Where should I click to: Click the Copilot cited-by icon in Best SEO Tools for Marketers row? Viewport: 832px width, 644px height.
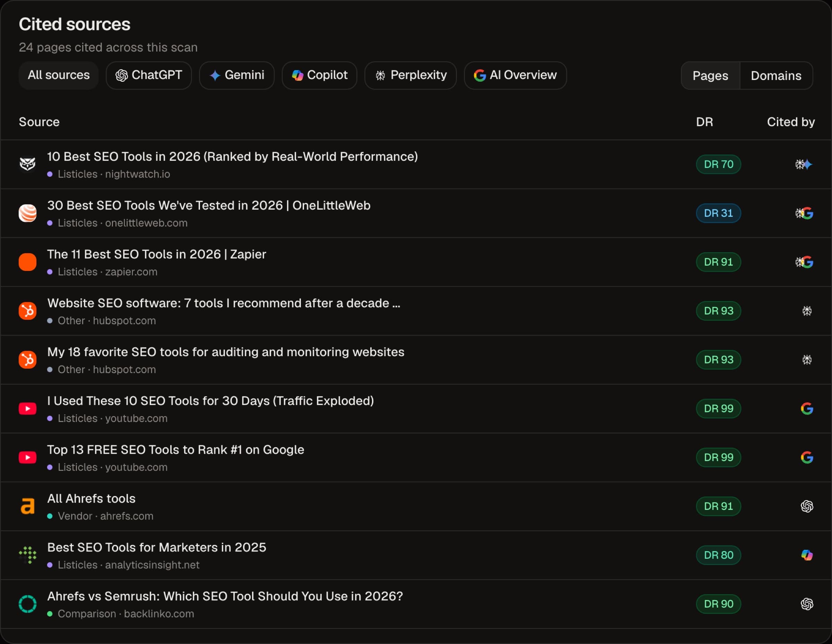click(x=807, y=555)
